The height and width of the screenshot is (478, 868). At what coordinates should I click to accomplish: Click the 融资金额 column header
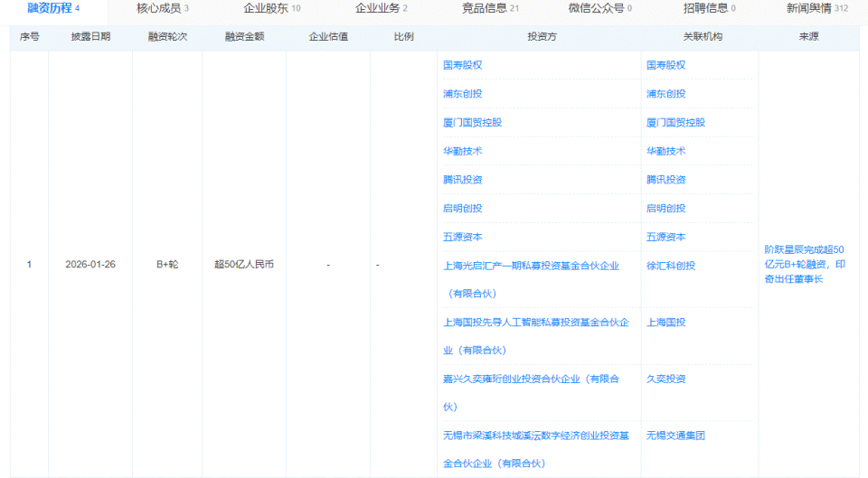pos(244,37)
